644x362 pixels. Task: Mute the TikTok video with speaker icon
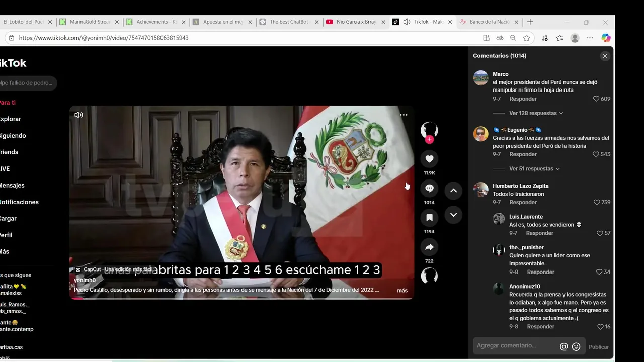(78, 115)
